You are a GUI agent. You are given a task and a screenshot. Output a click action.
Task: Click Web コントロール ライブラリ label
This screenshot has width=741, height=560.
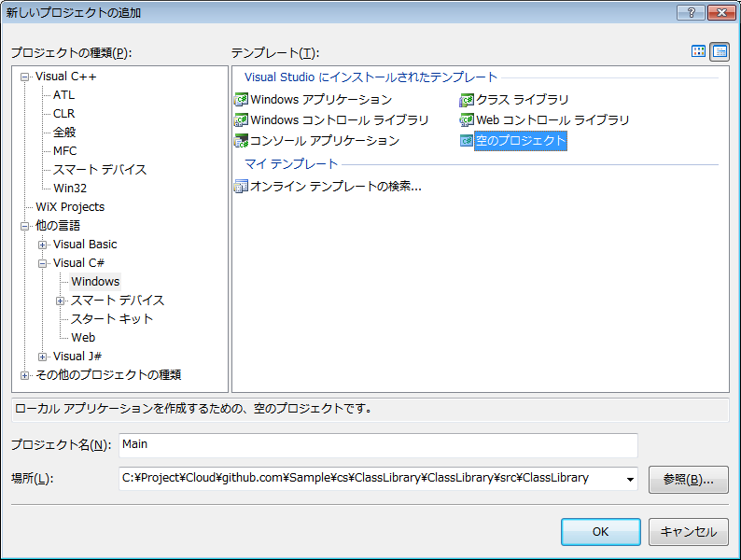click(x=552, y=120)
